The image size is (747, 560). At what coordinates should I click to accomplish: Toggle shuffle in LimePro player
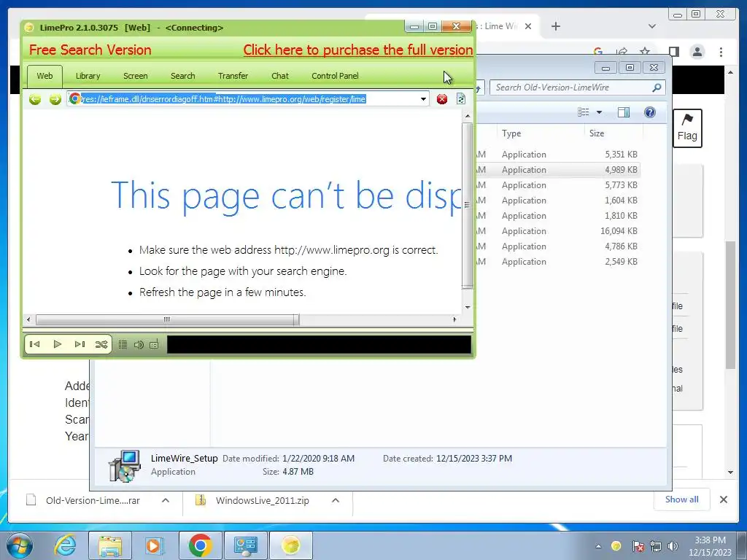101,344
